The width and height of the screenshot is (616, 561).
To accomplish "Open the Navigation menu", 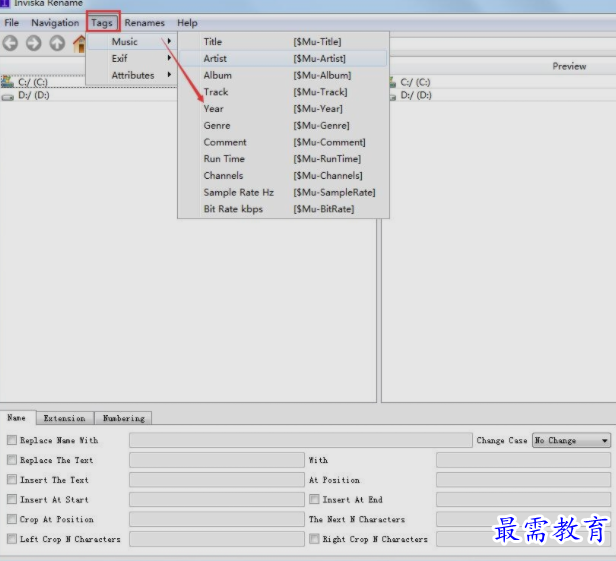I will 55,23.
